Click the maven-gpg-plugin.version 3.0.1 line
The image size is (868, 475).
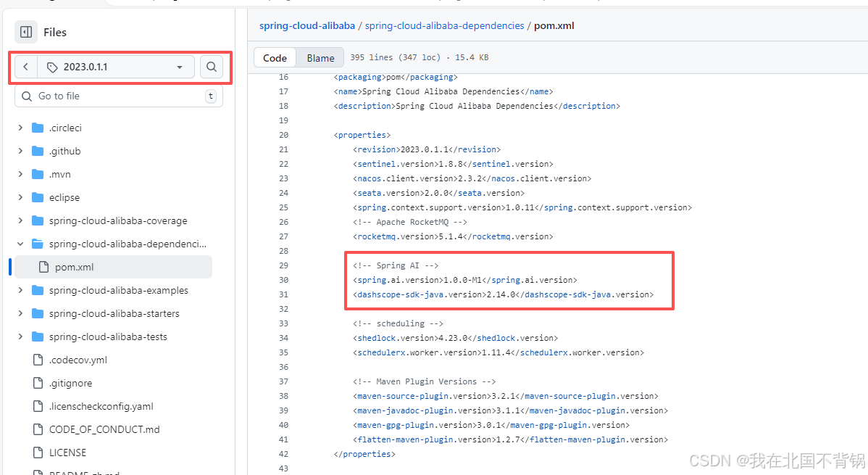(491, 425)
